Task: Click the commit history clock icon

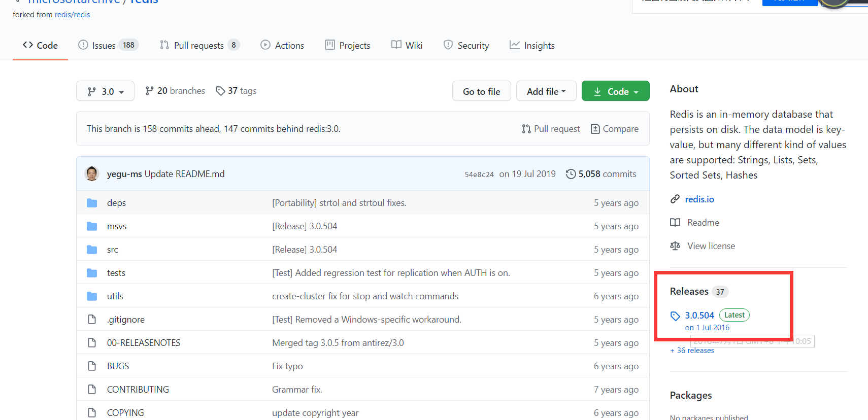Action: [x=571, y=174]
